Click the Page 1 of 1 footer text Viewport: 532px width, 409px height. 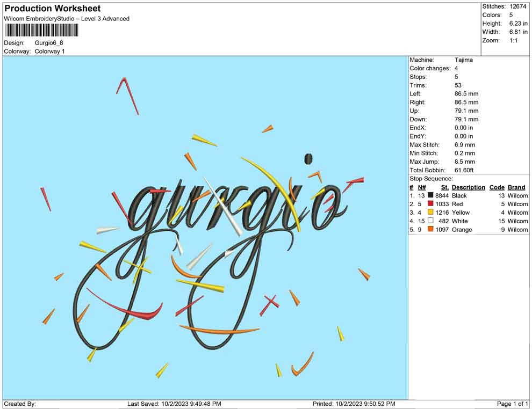(x=512, y=404)
